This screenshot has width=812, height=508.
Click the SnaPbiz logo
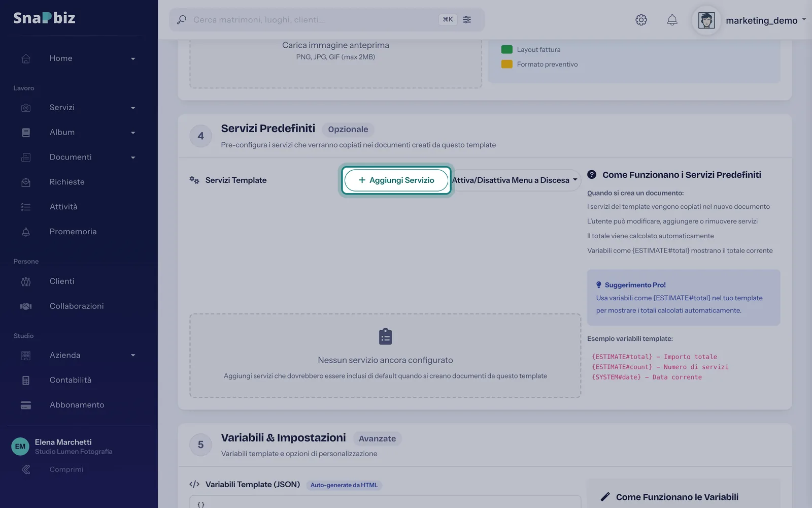[x=44, y=18]
